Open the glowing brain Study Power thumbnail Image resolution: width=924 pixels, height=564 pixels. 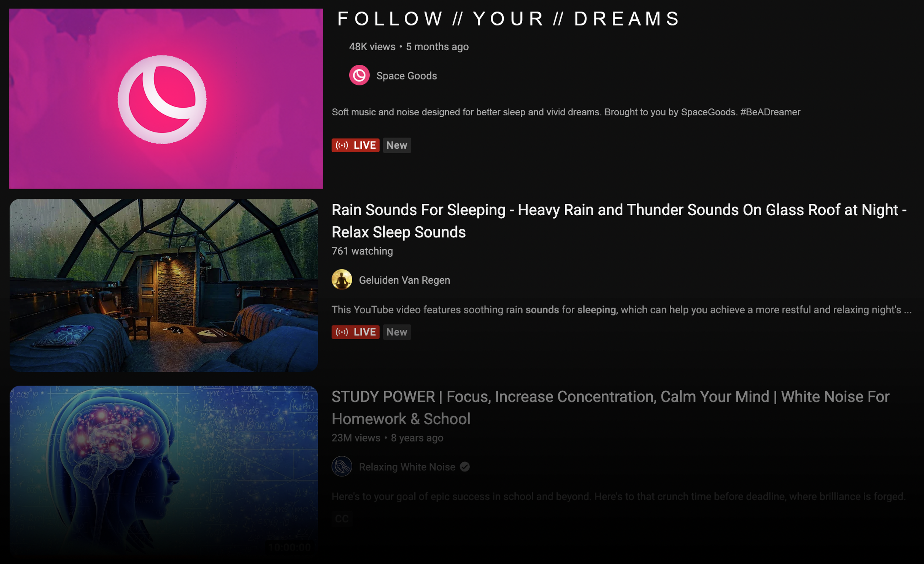(x=164, y=471)
